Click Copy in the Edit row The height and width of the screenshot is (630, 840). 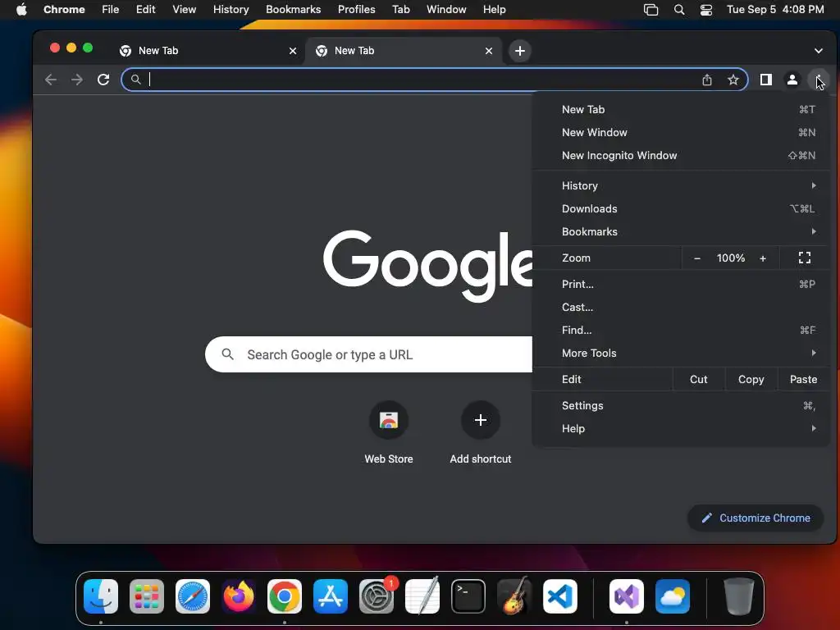[x=751, y=379]
